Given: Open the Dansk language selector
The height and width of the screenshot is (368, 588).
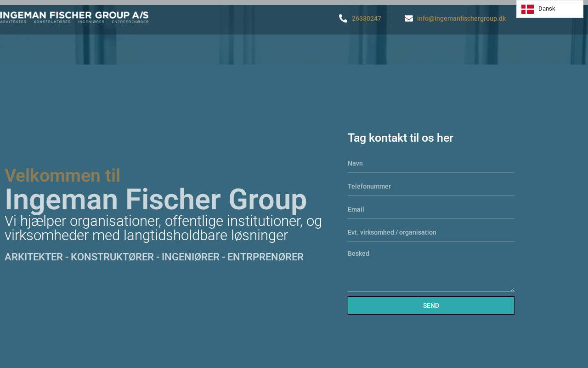Looking at the screenshot, I should coord(550,9).
